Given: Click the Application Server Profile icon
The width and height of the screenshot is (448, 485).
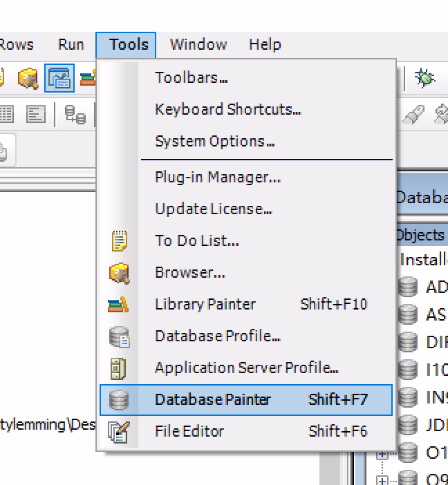Looking at the screenshot, I should point(119,368).
